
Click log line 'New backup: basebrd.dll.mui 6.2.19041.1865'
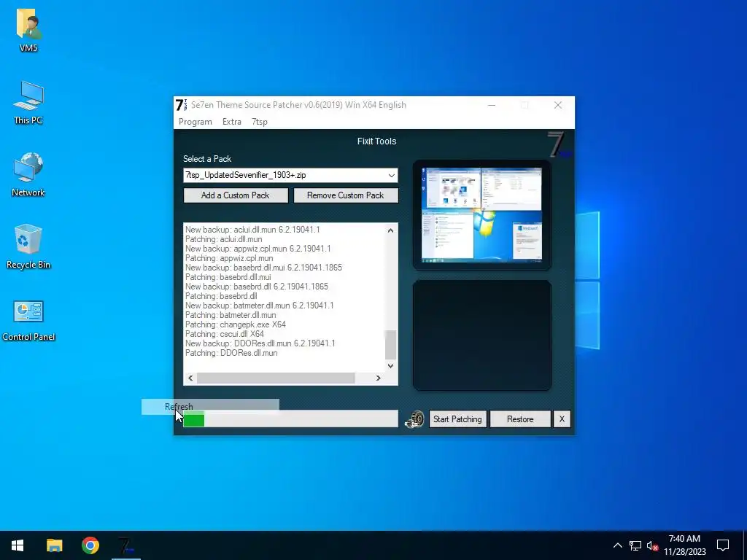[263, 268]
